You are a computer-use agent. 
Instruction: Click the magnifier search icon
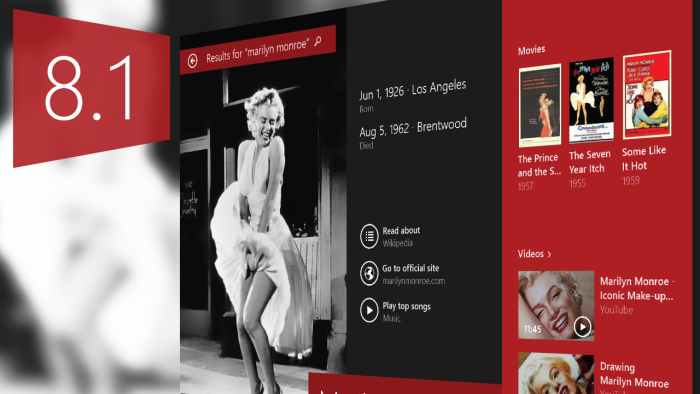[x=318, y=41]
